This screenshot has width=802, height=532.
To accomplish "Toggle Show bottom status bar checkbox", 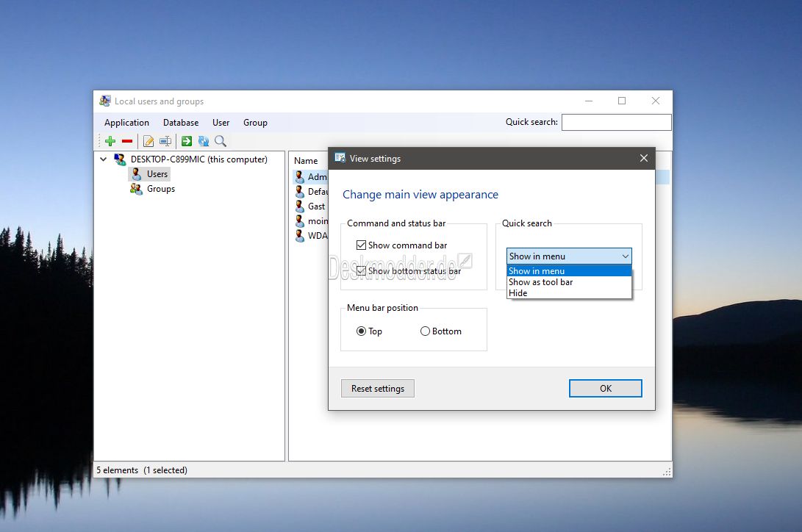I will coord(361,271).
